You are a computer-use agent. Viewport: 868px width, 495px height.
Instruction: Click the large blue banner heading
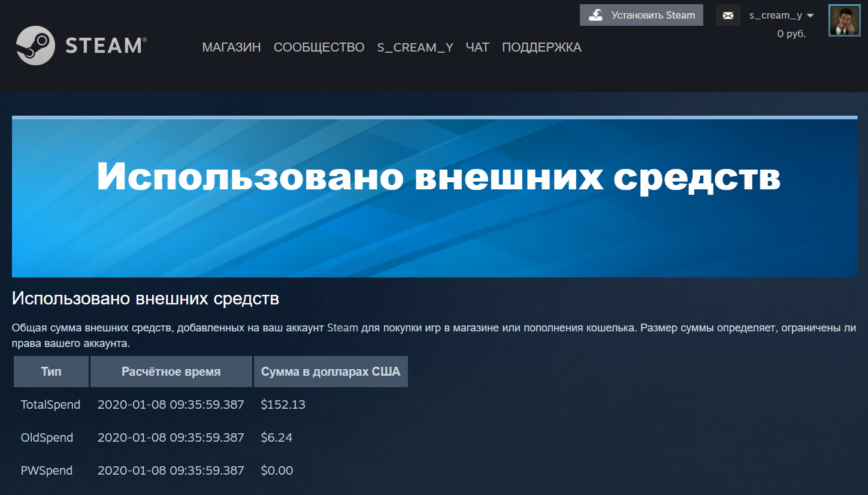438,177
